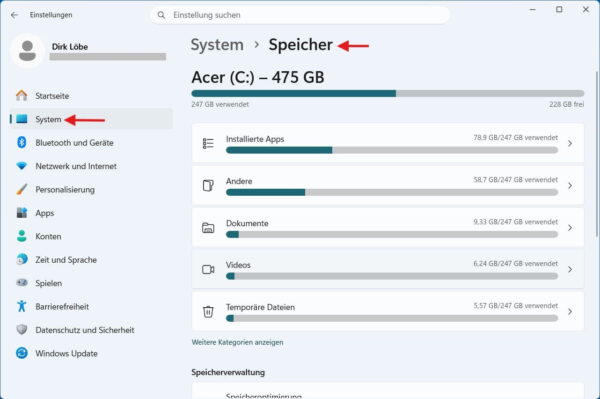The image size is (600, 399).
Task: Expand Videos row chevron
Action: pos(570,270)
